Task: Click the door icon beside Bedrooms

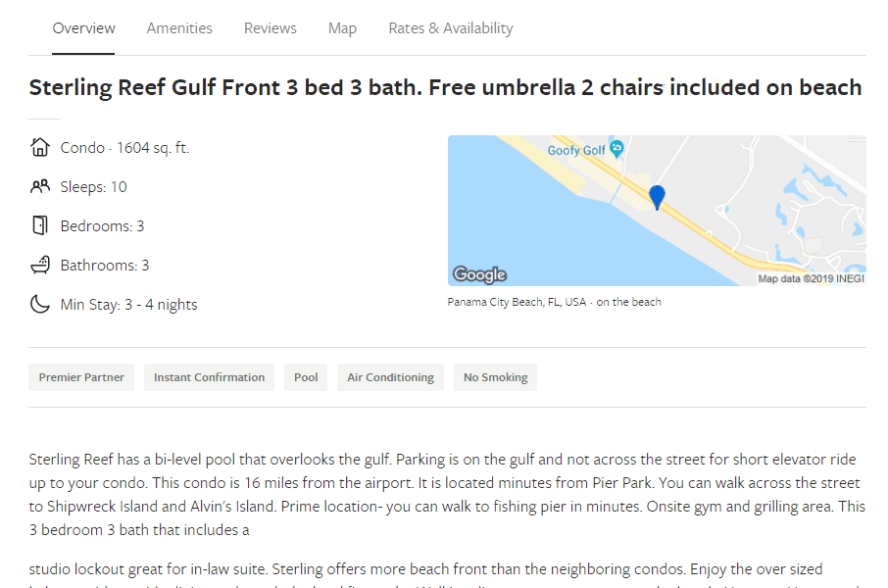Action: [39, 225]
